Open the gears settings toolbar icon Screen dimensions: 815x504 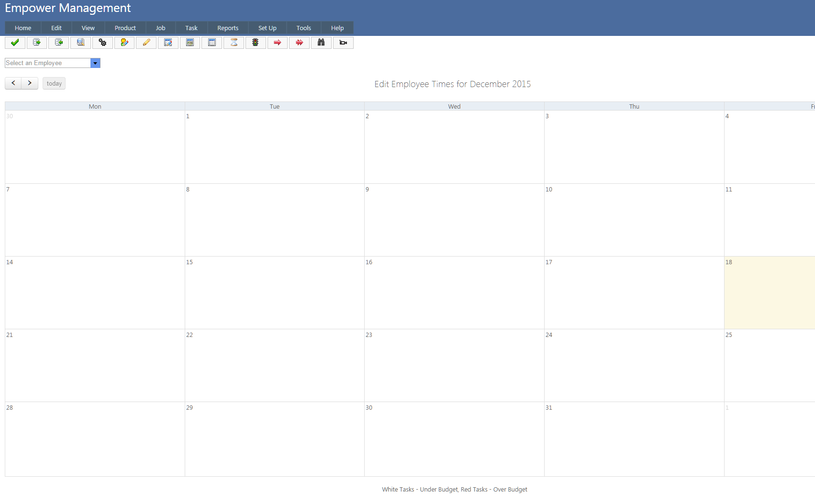(x=102, y=43)
